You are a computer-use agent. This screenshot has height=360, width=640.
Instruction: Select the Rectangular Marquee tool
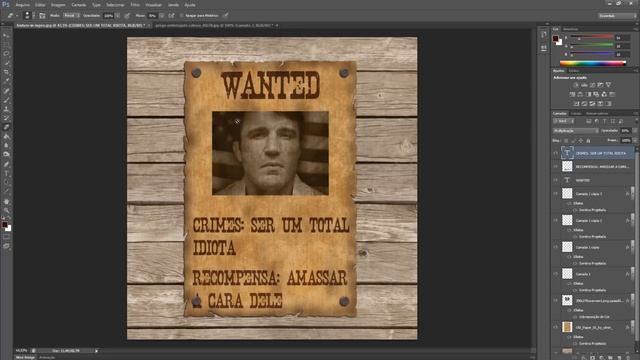point(6,45)
